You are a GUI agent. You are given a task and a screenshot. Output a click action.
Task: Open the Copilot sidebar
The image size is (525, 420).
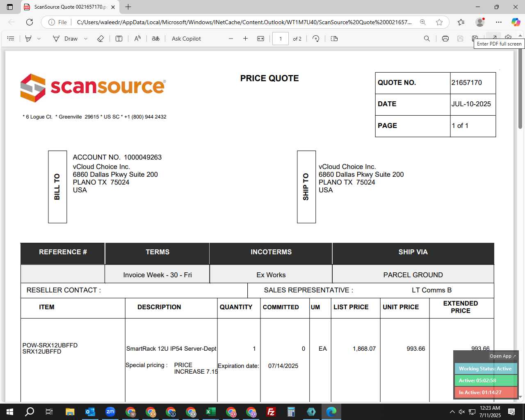tap(516, 22)
